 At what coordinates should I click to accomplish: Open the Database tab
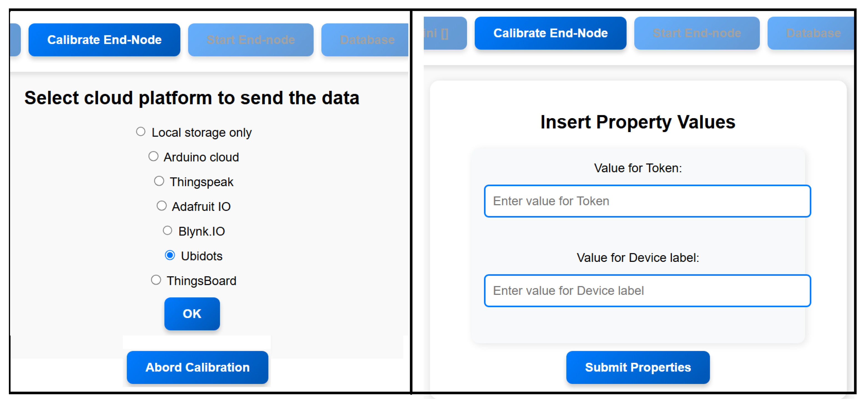(367, 39)
